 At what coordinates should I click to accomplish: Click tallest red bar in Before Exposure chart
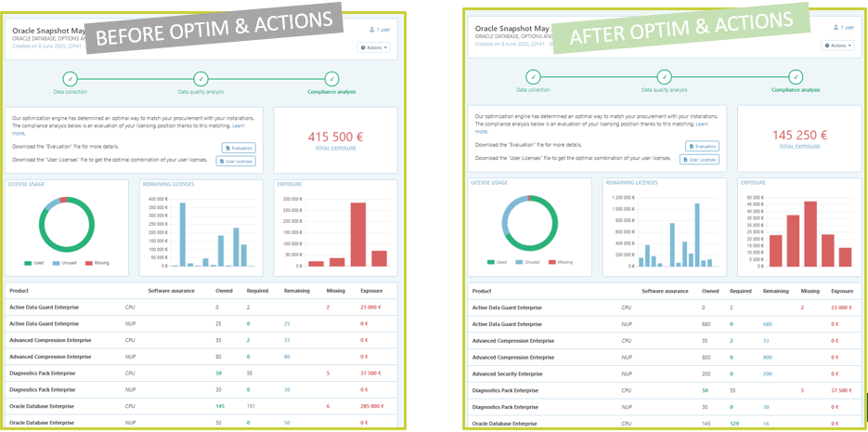(x=358, y=234)
